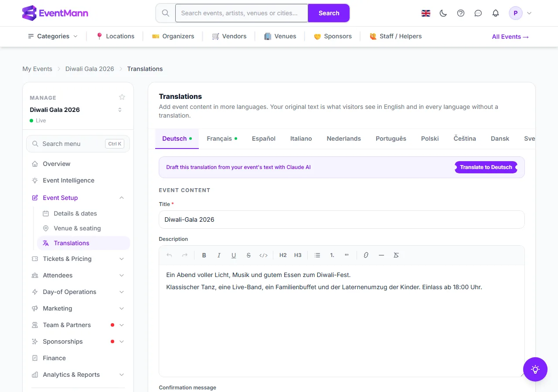Undo the last edit in the editor
This screenshot has width=558, height=392.
click(x=170, y=255)
